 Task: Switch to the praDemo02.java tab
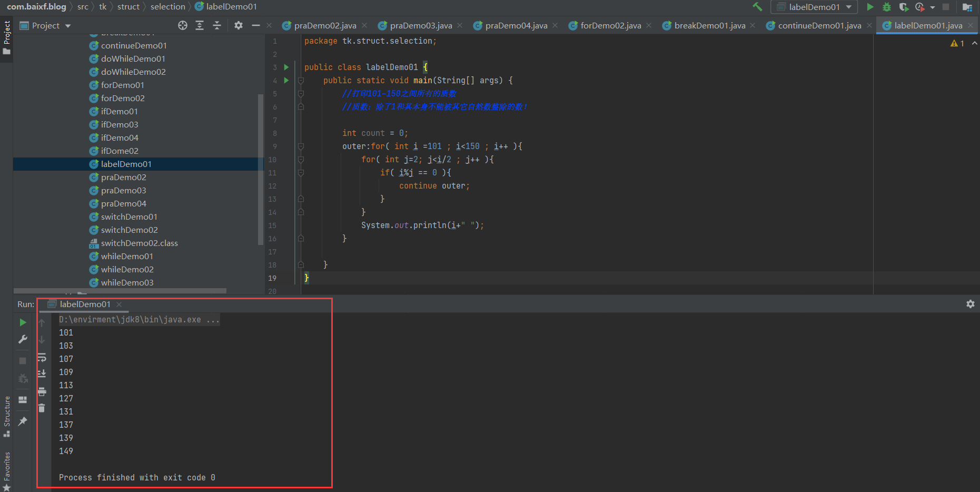click(325, 25)
